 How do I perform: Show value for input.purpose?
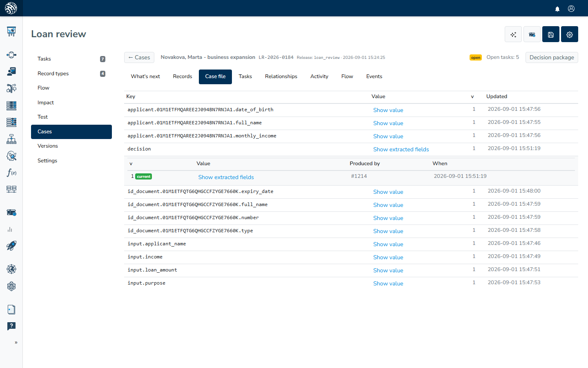(x=388, y=284)
